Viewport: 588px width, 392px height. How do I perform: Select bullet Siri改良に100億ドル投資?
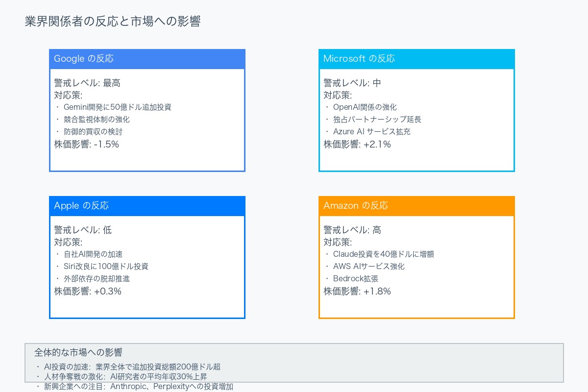click(x=102, y=267)
